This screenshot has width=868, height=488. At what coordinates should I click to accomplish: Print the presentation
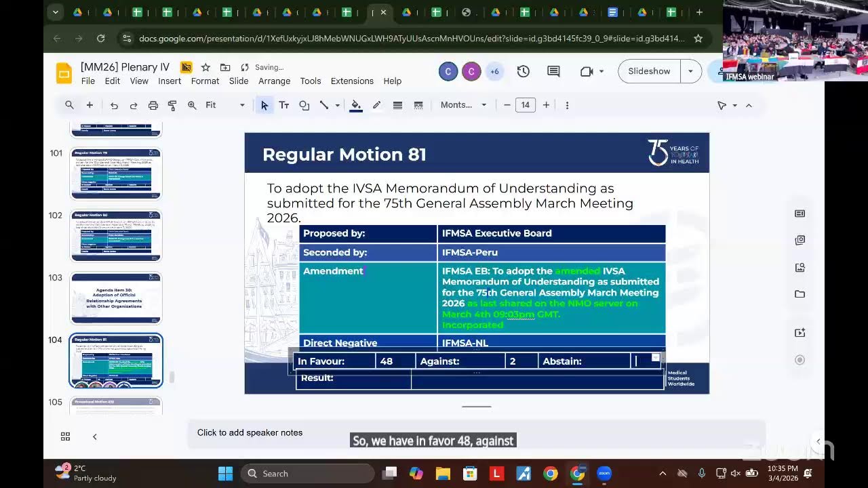(x=153, y=105)
